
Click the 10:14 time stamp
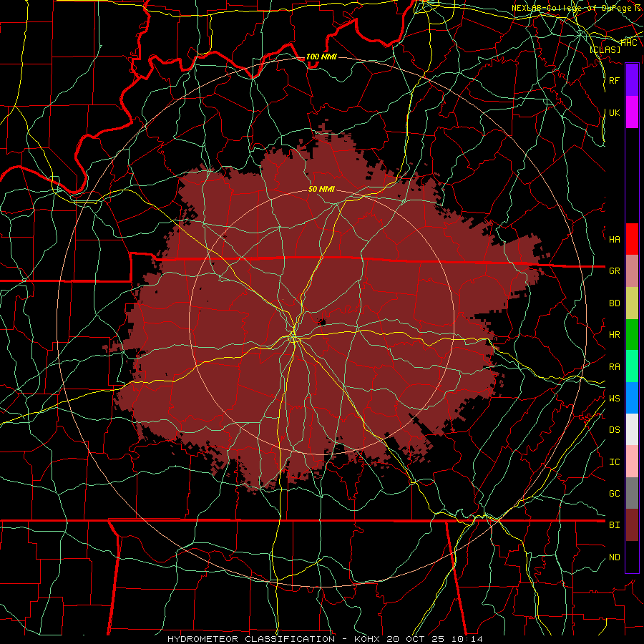(466, 639)
